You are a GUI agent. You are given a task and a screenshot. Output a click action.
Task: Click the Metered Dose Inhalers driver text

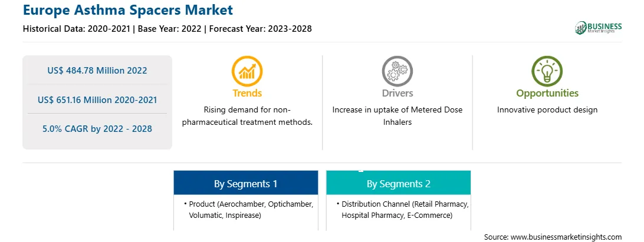pos(397,116)
